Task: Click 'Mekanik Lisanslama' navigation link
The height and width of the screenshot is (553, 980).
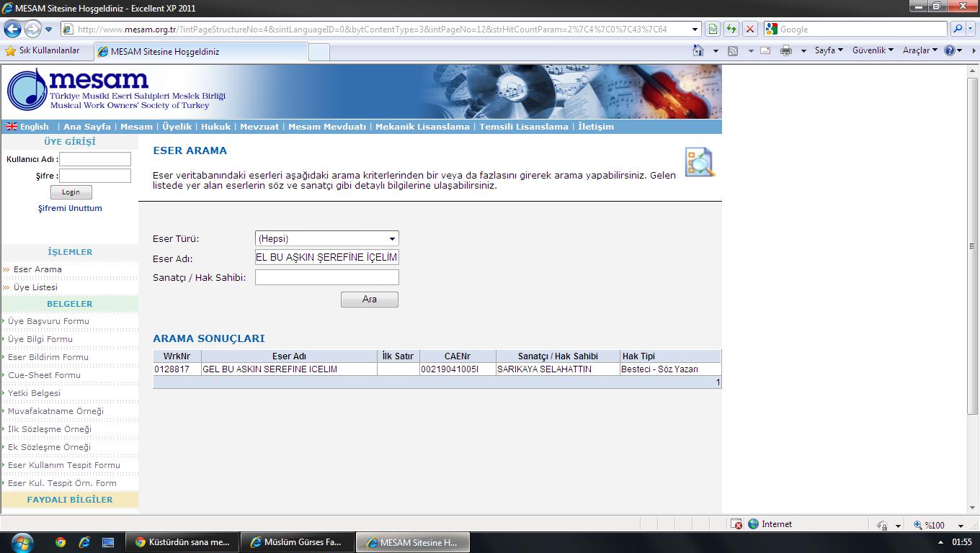Action: (422, 127)
